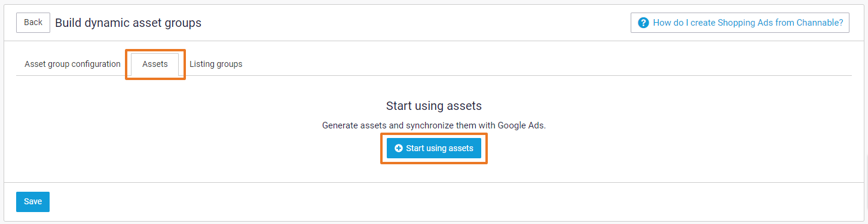
Task: Show asset group configuration settings
Action: point(72,64)
